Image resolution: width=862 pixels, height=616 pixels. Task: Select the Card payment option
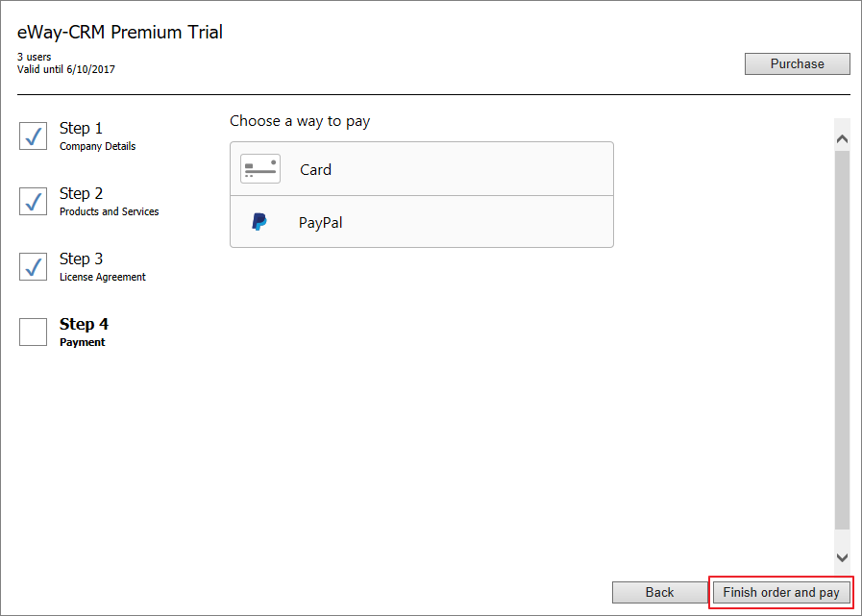(x=422, y=169)
